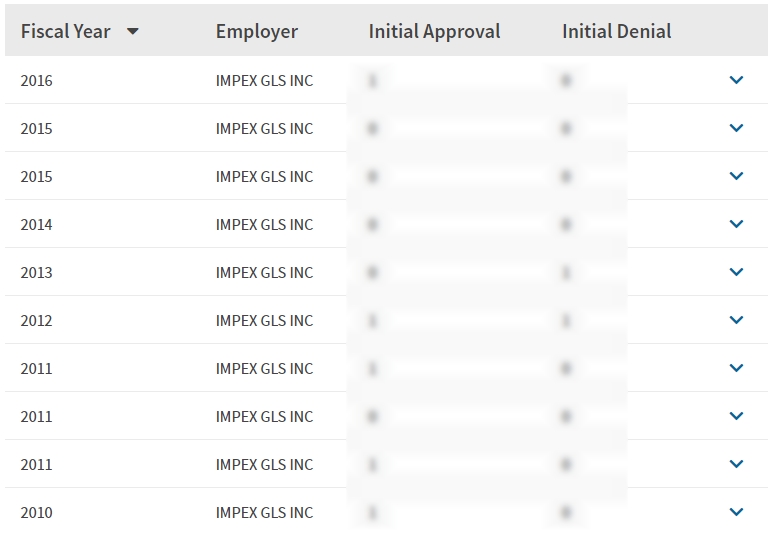Sort by the Fiscal Year column header
The height and width of the screenshot is (537, 776).
[x=66, y=31]
